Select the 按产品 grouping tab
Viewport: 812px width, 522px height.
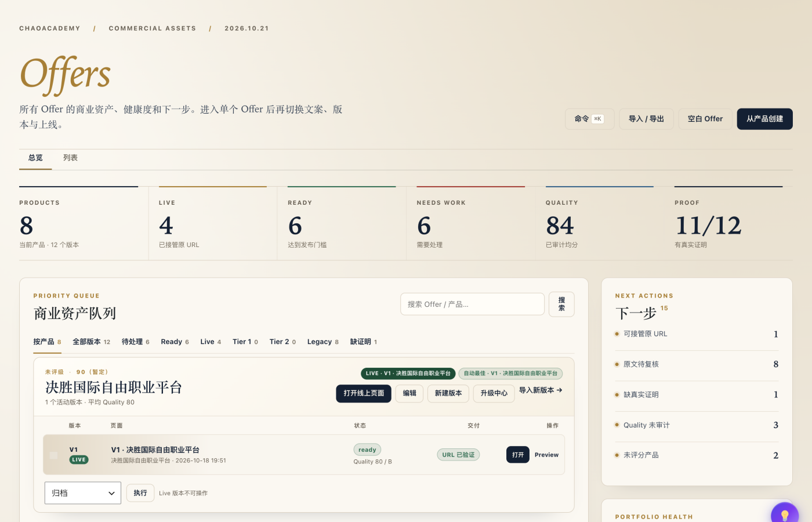[47, 342]
